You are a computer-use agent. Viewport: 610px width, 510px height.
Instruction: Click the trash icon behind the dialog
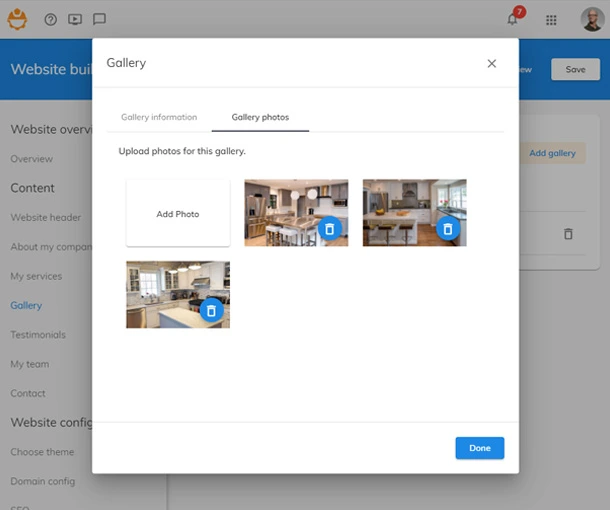(568, 234)
